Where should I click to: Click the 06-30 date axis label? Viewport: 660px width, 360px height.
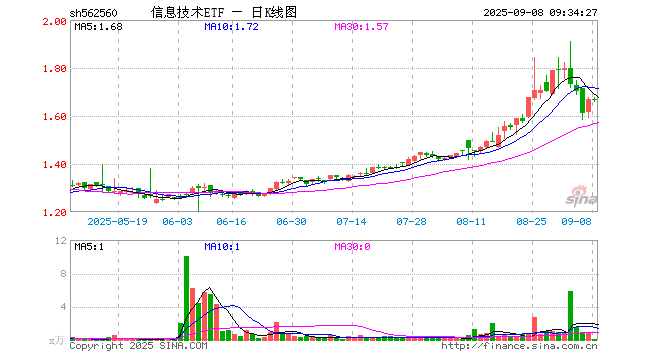[292, 221]
